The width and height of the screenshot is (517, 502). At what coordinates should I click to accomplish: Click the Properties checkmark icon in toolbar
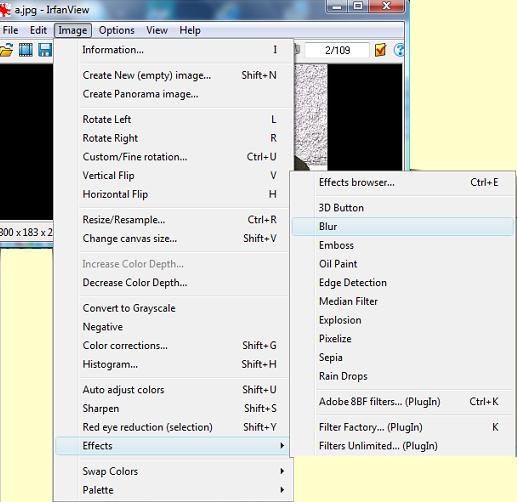[x=380, y=50]
